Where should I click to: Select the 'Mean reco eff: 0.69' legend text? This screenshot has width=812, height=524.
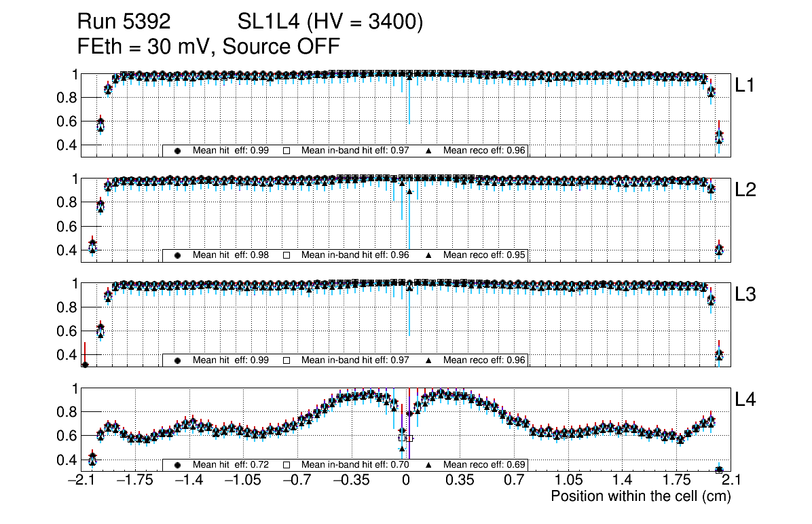(484, 466)
